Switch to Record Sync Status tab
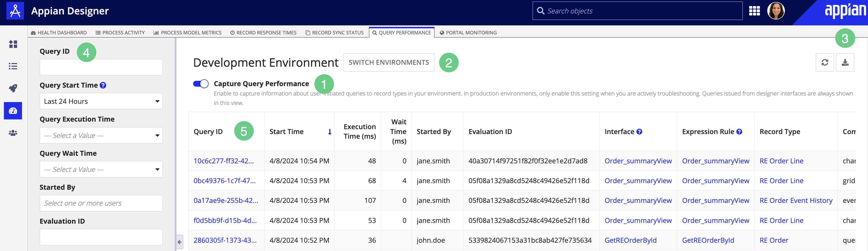The image size is (868, 251). click(334, 33)
